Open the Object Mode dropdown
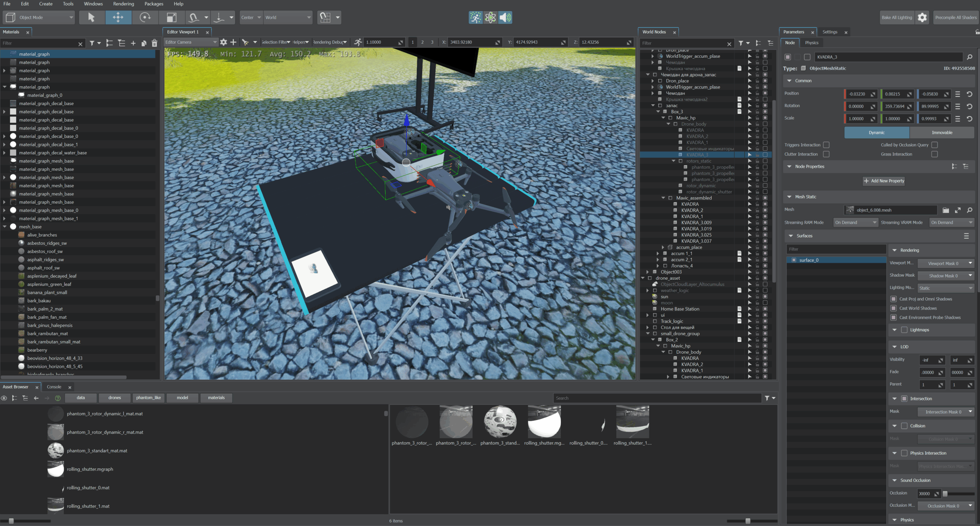Screen dimensions: 980x526 point(38,17)
